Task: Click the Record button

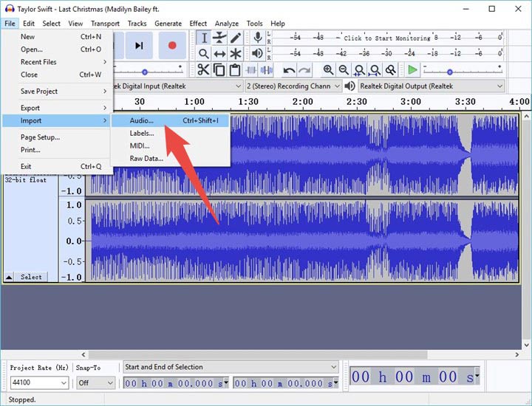Action: coord(172,45)
